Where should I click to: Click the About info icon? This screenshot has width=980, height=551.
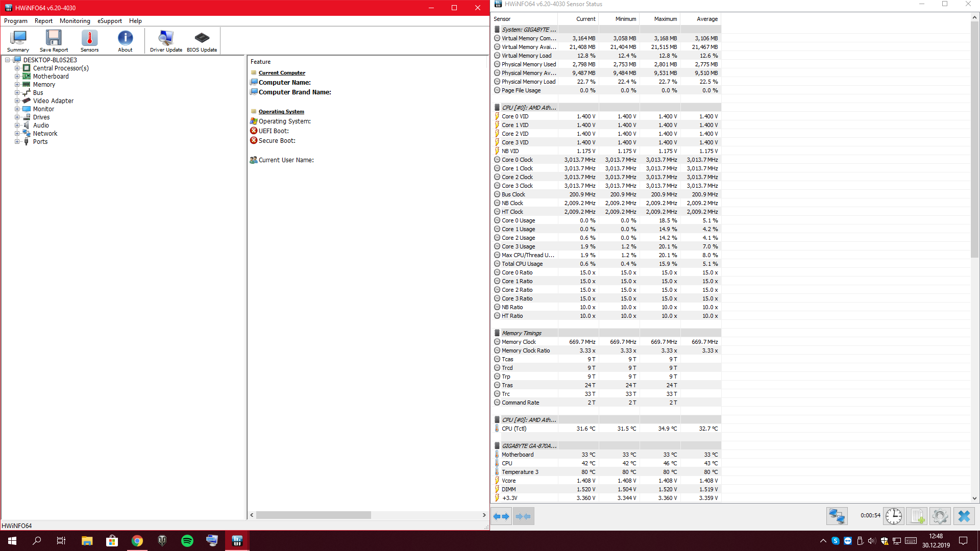point(125,41)
